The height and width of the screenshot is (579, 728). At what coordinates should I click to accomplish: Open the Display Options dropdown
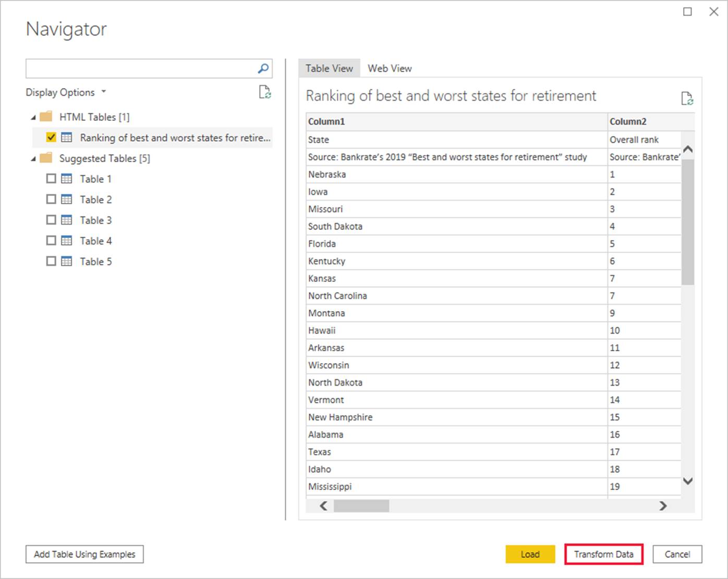[x=66, y=92]
